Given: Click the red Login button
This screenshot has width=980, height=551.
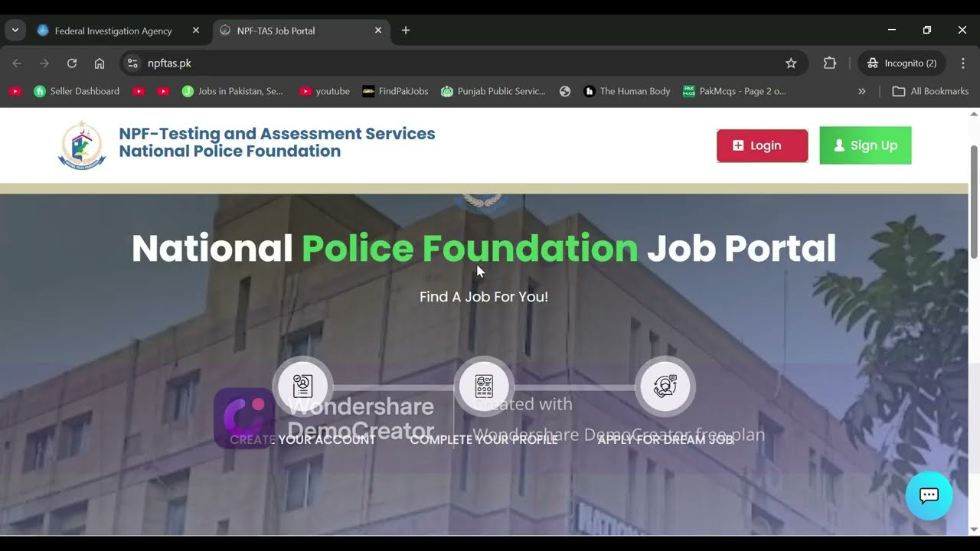Looking at the screenshot, I should [x=762, y=145].
